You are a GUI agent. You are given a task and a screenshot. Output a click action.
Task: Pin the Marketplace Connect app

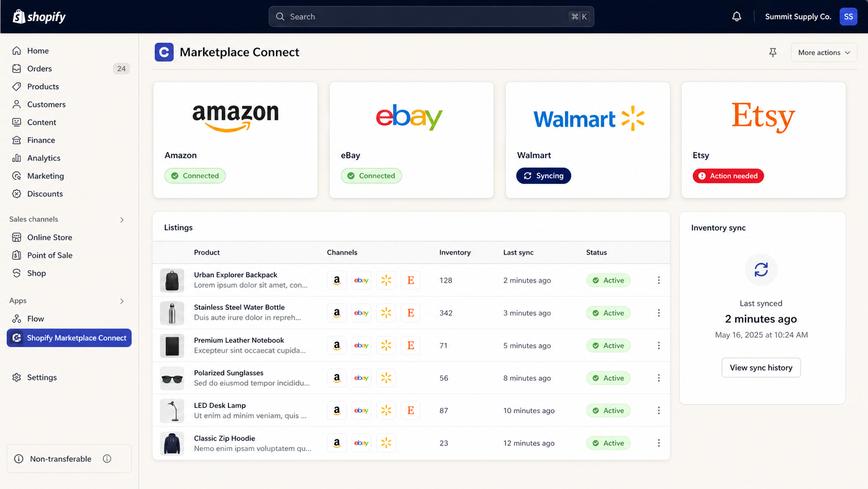773,52
